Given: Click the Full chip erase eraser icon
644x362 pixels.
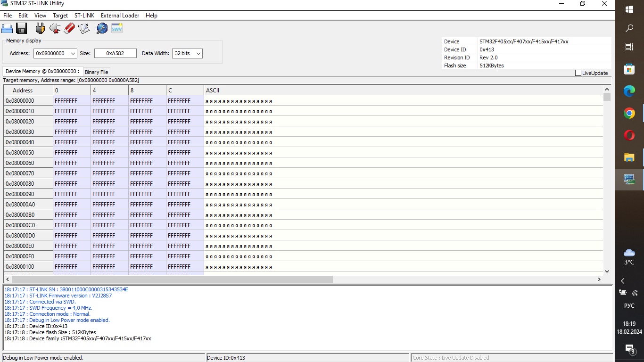Looking at the screenshot, I should coord(69,28).
